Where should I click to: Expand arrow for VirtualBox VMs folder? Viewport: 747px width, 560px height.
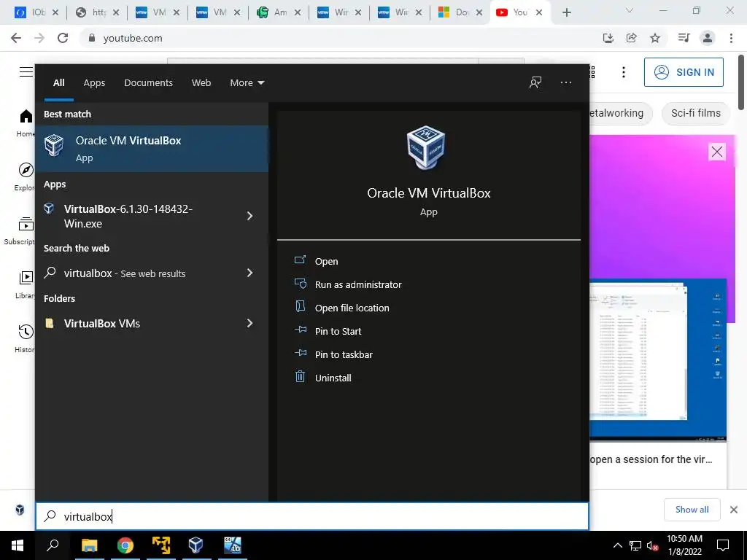249,323
